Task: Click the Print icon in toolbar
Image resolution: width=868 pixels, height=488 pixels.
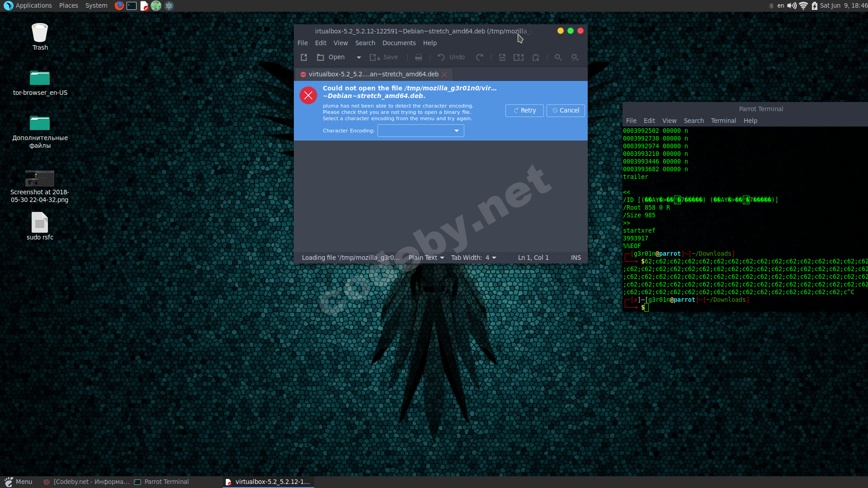Action: tap(419, 57)
